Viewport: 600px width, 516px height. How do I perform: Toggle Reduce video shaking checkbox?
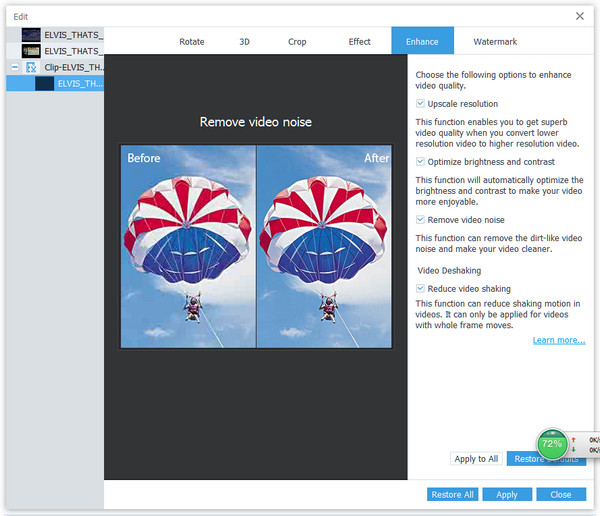coord(421,288)
